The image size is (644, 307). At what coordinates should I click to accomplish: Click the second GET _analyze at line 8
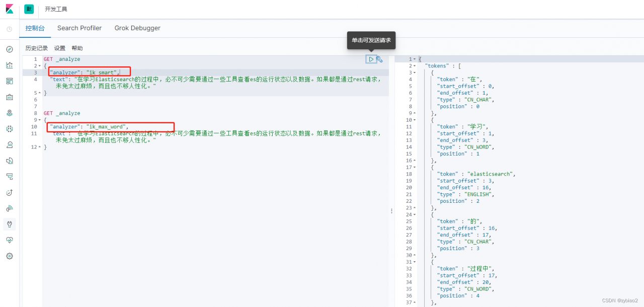(x=62, y=113)
